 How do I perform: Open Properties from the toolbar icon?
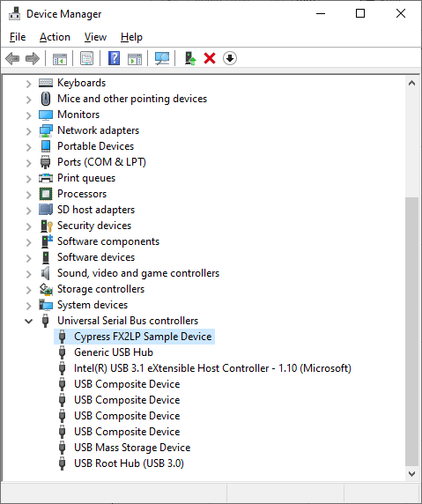(86, 58)
